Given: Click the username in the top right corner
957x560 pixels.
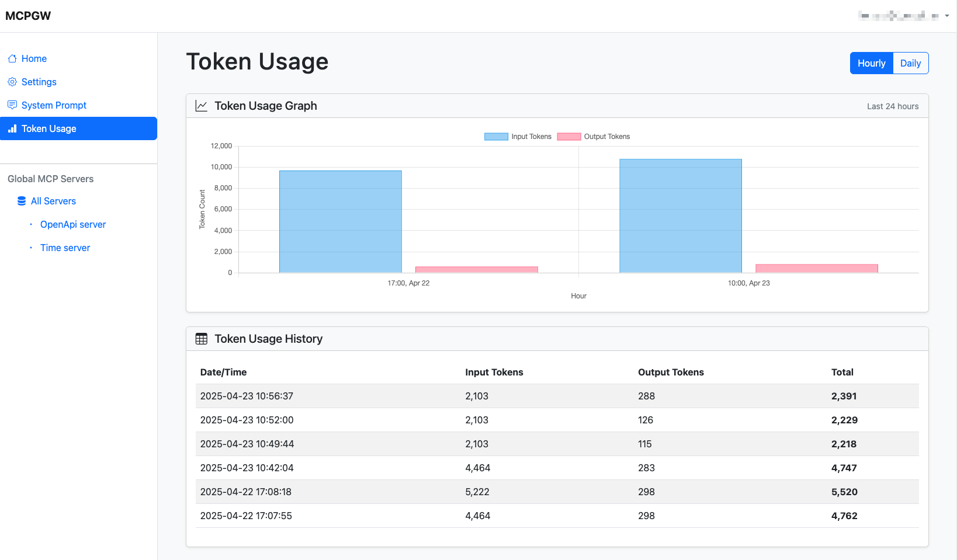Looking at the screenshot, I should (900, 16).
